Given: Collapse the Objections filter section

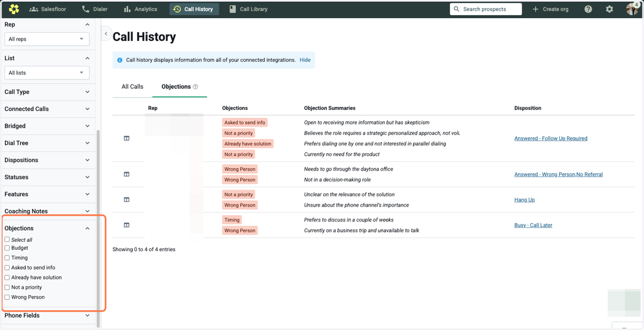Looking at the screenshot, I should [87, 229].
